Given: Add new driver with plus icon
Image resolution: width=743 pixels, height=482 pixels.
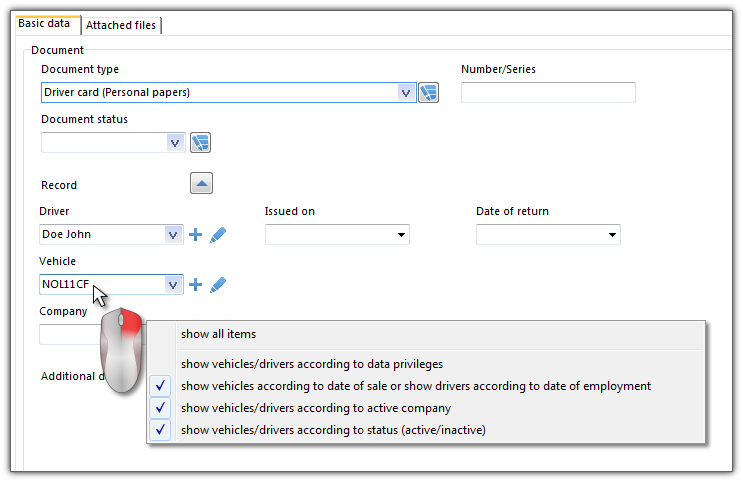Looking at the screenshot, I should click(x=195, y=235).
